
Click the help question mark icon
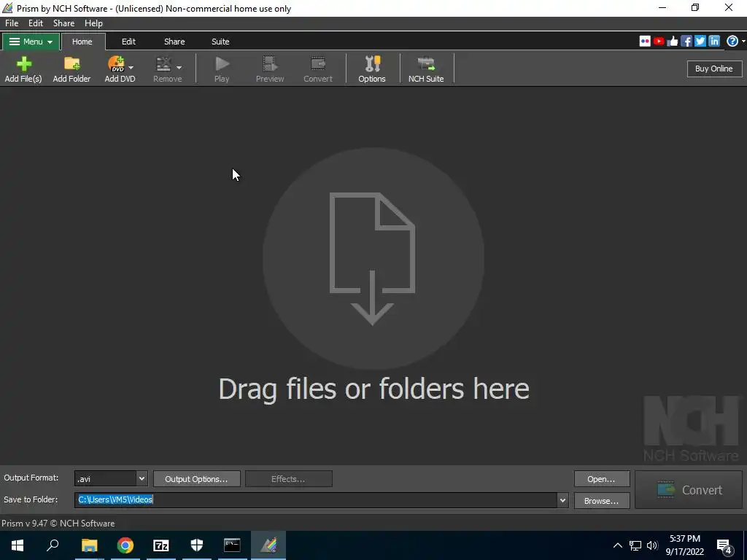pyautogui.click(x=732, y=42)
